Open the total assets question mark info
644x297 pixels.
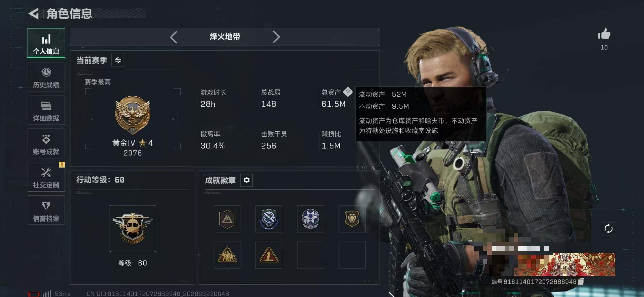tap(348, 92)
